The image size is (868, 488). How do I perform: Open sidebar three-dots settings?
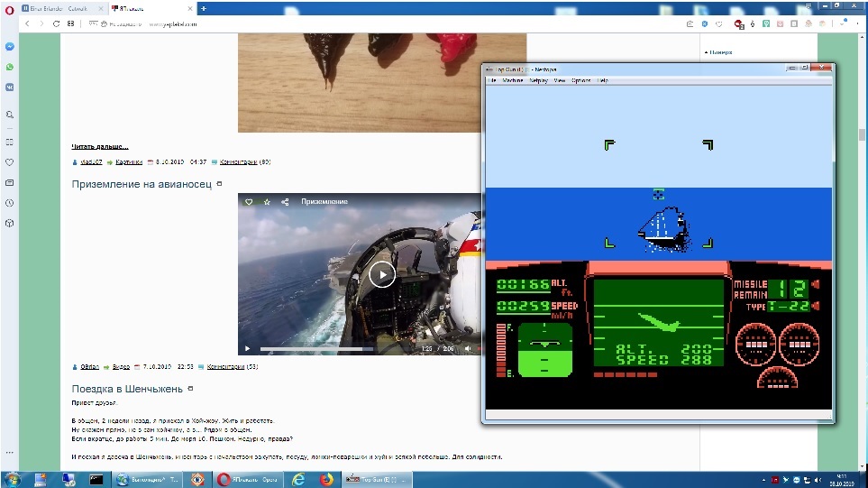[x=9, y=453]
